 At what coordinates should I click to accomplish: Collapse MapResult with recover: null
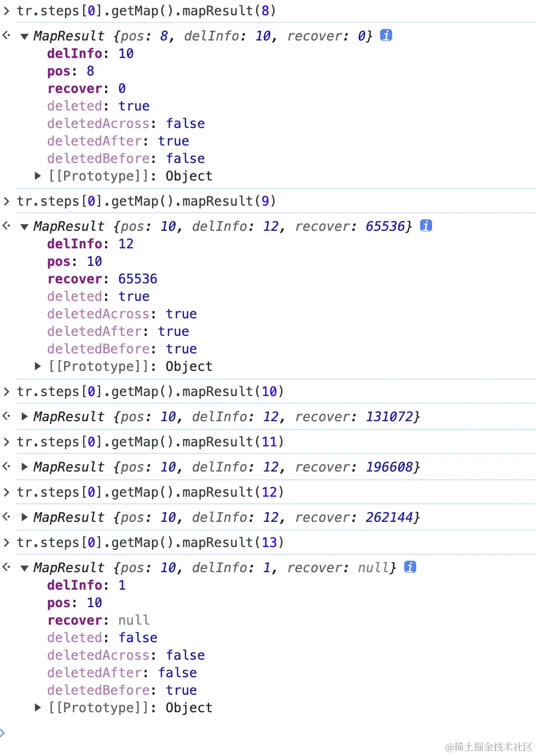[x=25, y=568]
